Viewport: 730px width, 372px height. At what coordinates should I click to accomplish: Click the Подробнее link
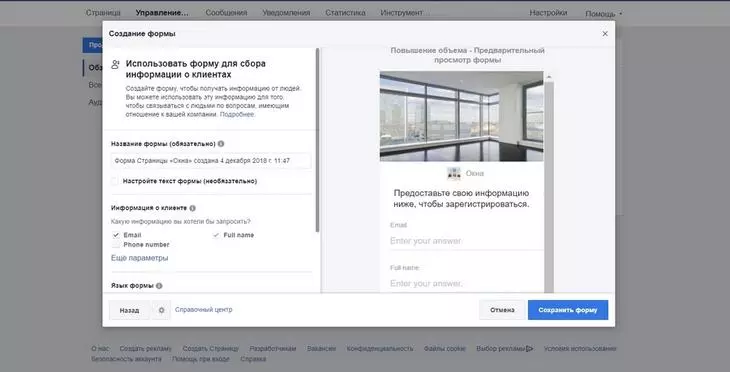tap(237, 114)
